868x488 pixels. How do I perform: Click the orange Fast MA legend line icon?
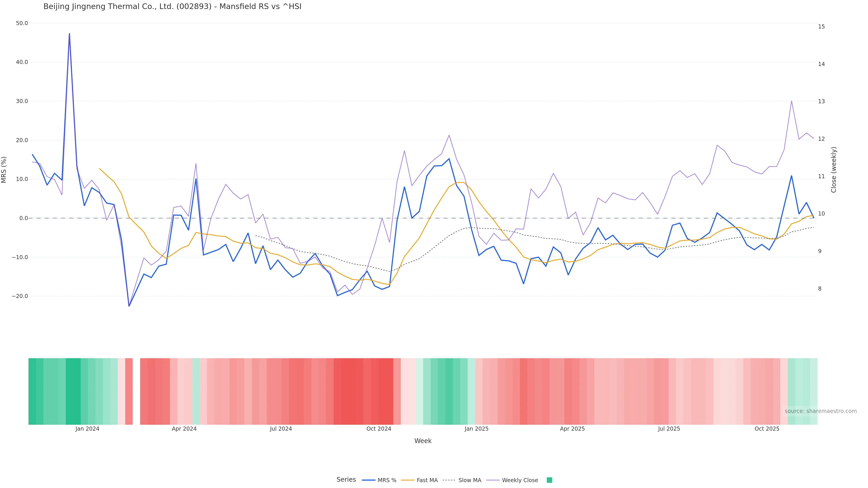pos(408,480)
